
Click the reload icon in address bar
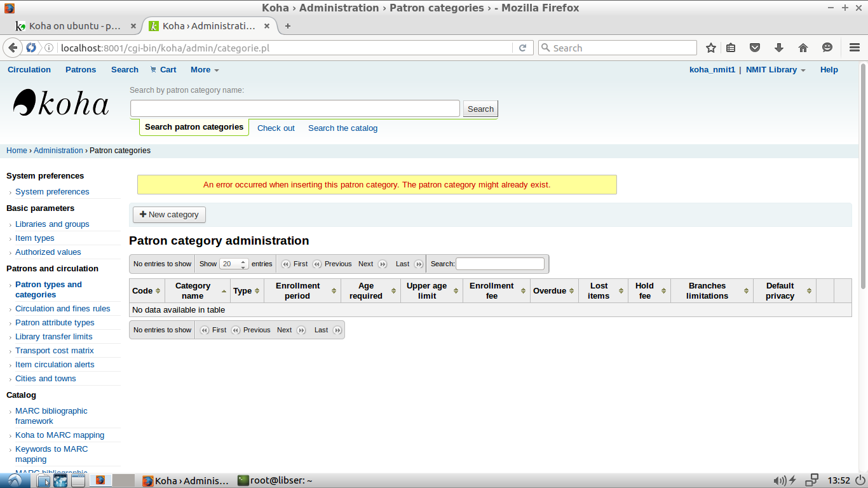pos(522,48)
